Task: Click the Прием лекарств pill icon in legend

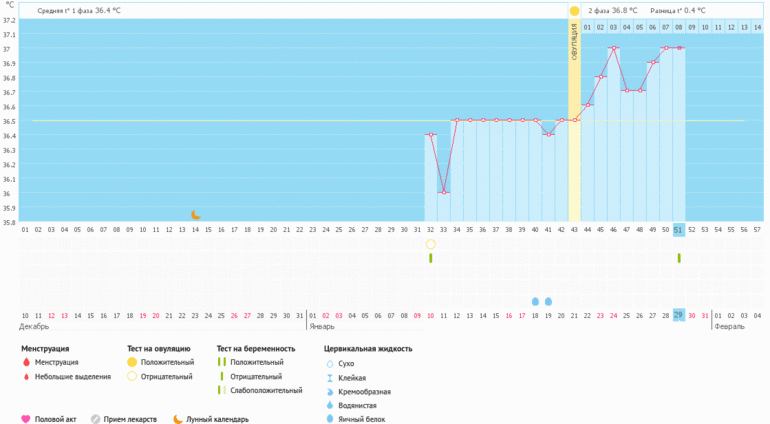Action: point(96,419)
